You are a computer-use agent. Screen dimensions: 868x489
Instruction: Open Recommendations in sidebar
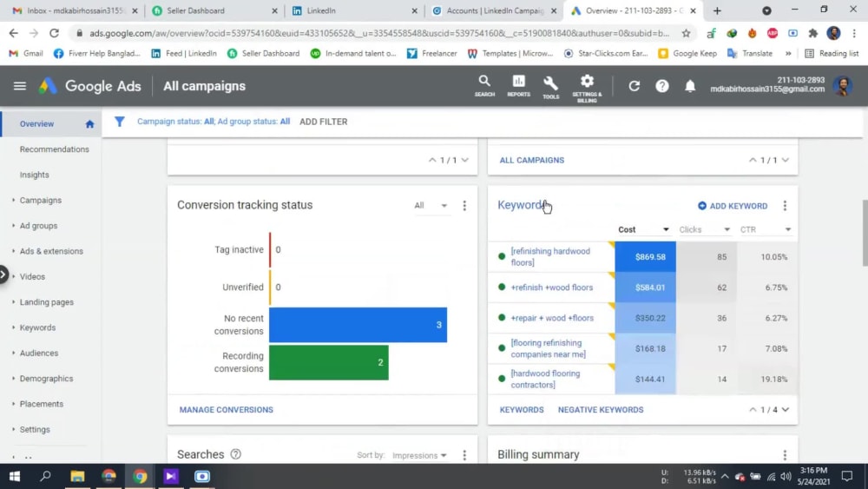coord(54,149)
